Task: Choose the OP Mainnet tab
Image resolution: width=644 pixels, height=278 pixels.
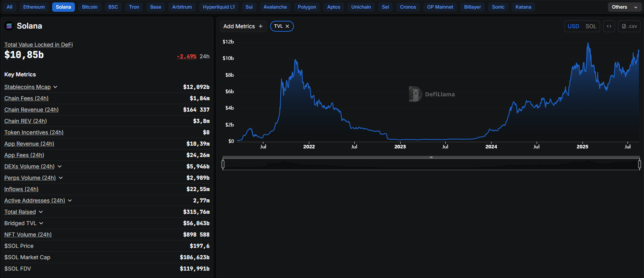Action: [440, 7]
